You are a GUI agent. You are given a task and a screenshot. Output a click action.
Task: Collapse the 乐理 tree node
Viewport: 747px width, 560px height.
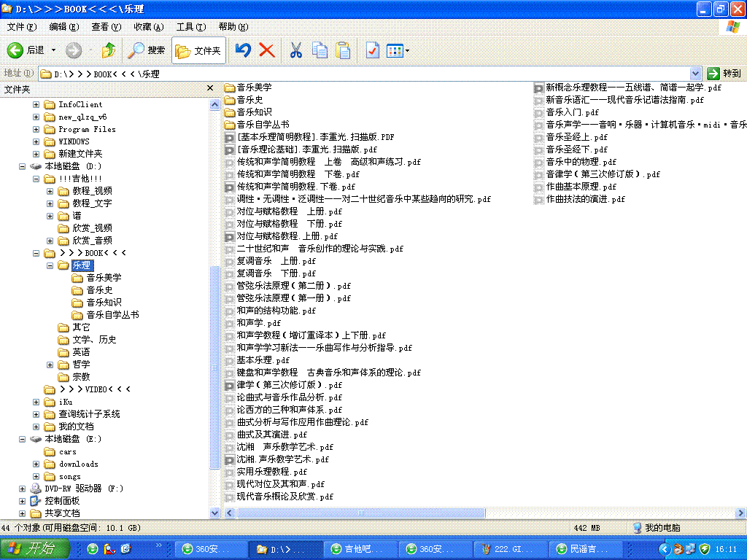(x=50, y=265)
